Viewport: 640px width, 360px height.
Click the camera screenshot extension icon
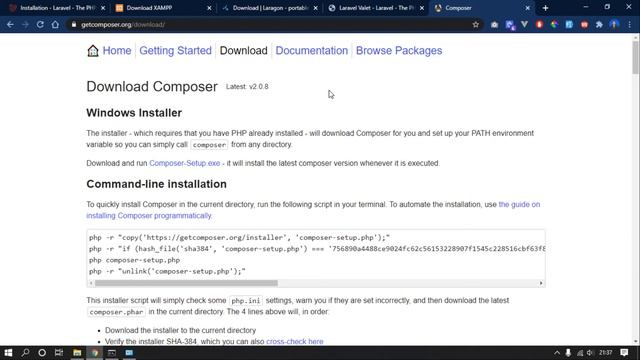[494, 24]
